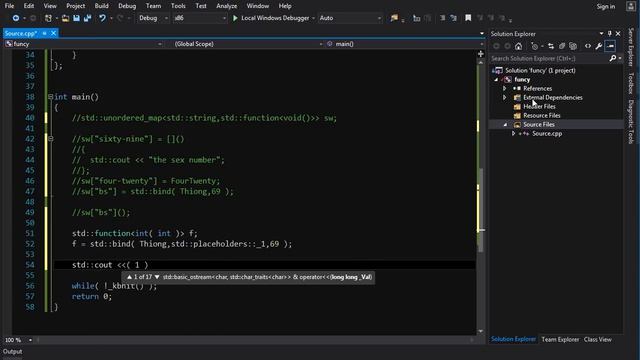Close the Source.cpp tab

pos(53,33)
